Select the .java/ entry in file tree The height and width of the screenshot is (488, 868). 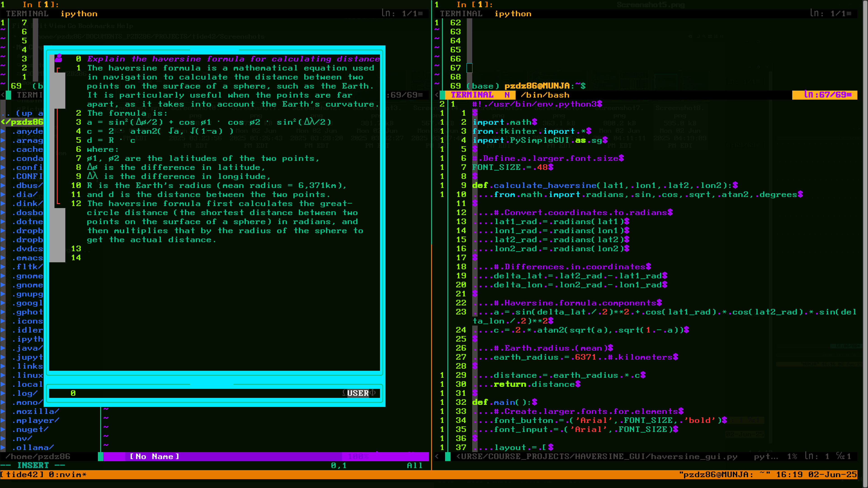(27, 348)
